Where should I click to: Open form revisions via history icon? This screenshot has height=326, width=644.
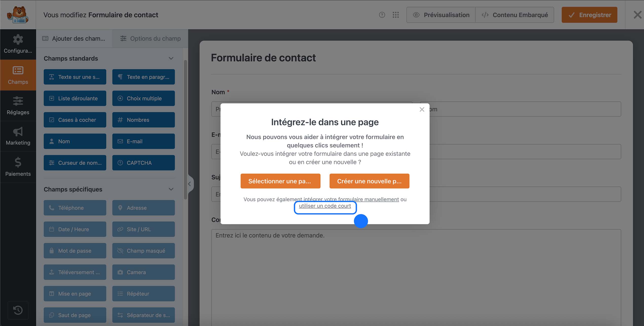[18, 310]
